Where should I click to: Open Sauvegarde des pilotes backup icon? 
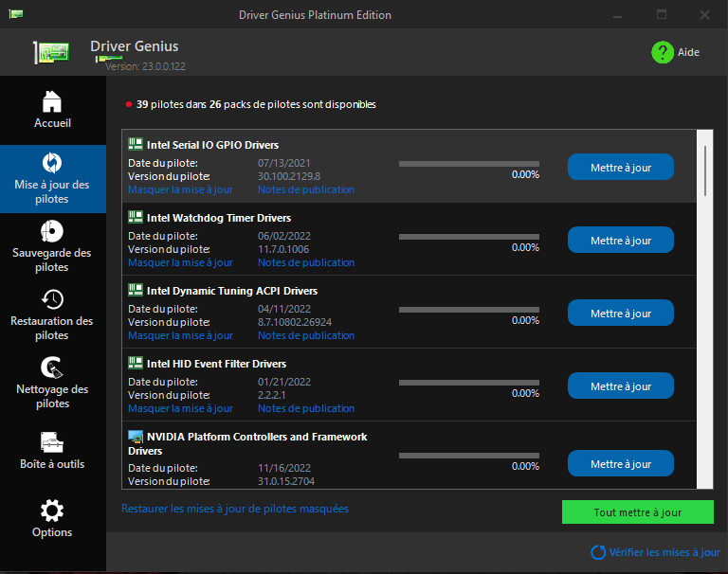coord(52,231)
